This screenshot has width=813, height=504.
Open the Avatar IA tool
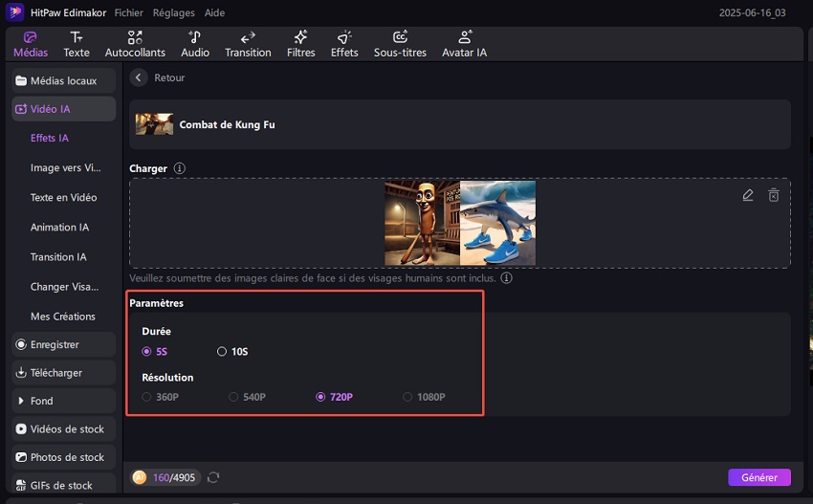coord(464,44)
